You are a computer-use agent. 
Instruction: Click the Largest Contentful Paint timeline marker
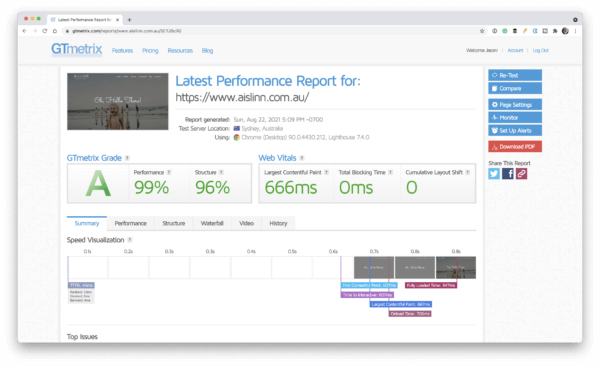(401, 304)
